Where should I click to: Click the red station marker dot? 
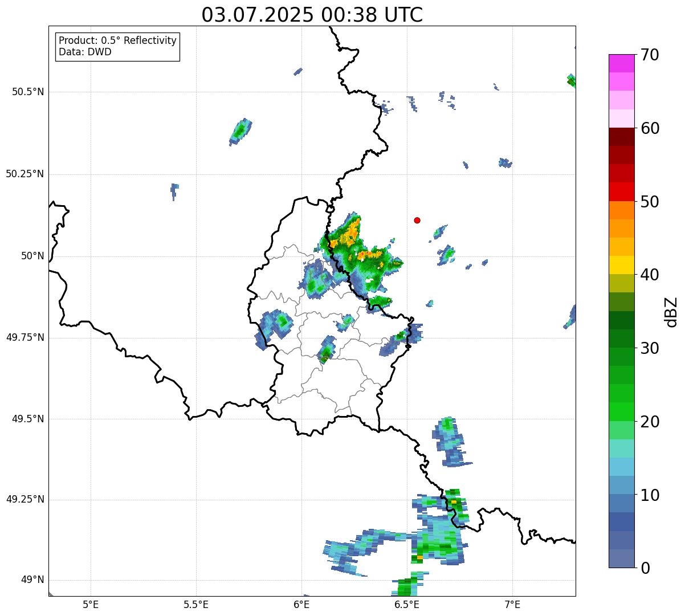[x=417, y=220]
